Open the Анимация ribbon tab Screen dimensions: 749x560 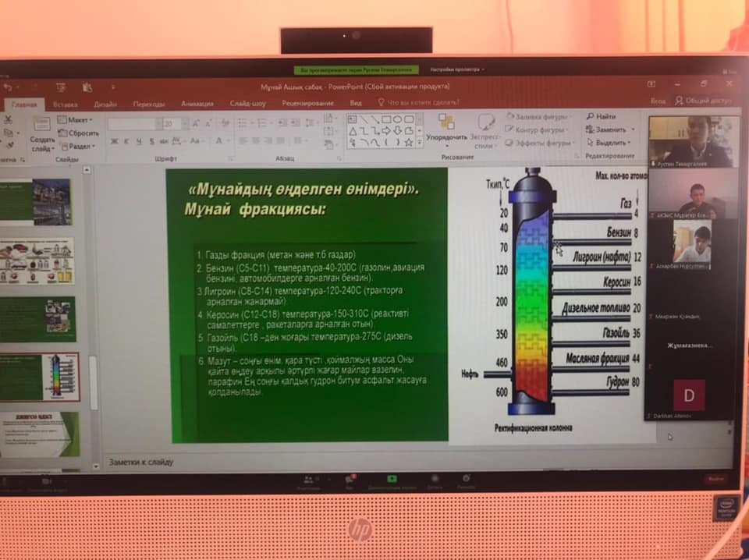click(197, 104)
